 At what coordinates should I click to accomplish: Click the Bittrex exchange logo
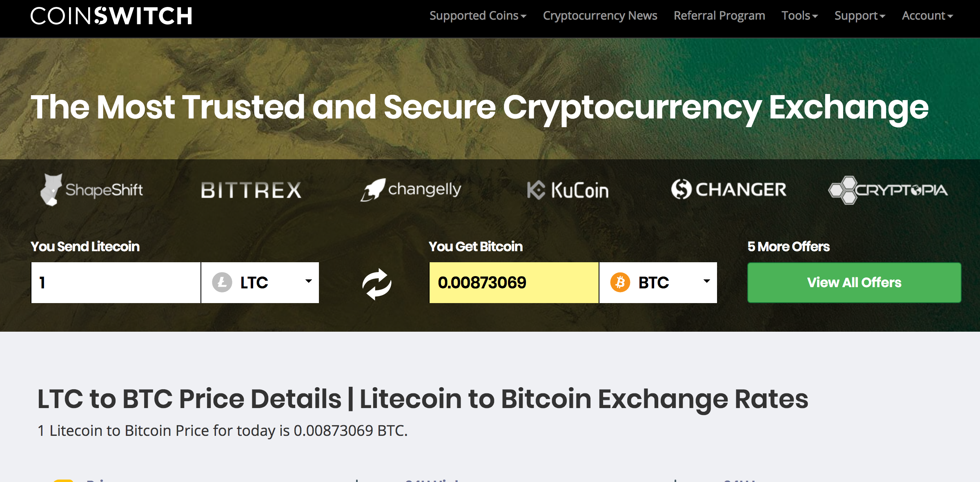250,189
